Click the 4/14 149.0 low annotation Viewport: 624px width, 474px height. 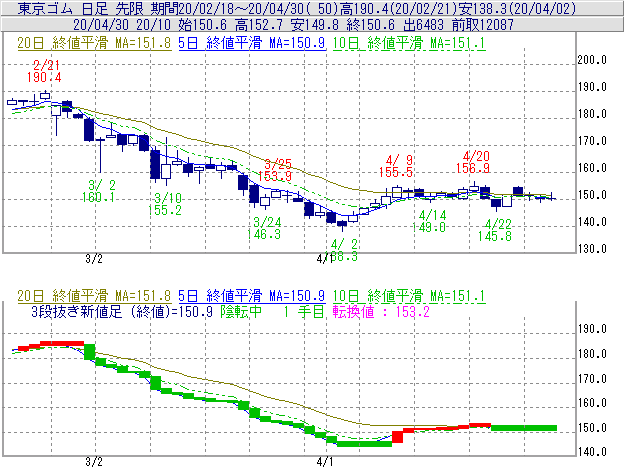(x=429, y=221)
